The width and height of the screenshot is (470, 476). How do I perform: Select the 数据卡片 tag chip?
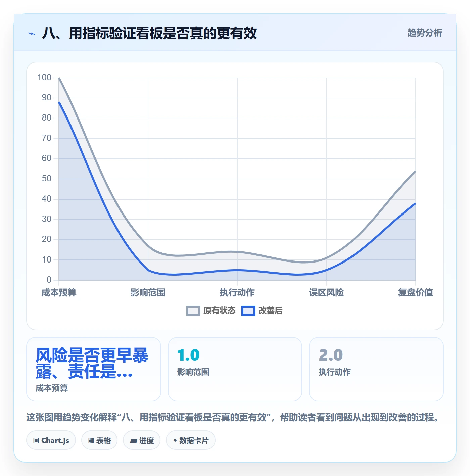pyautogui.click(x=191, y=440)
